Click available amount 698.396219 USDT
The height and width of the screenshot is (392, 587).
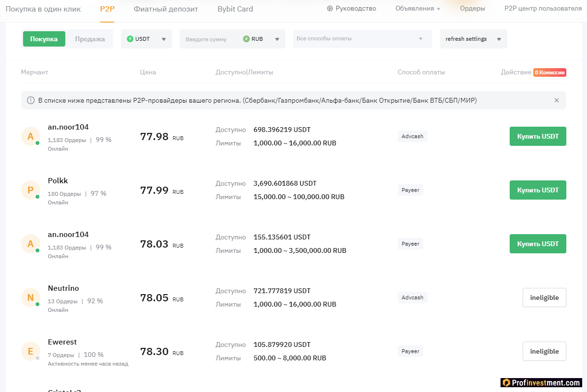282,130
